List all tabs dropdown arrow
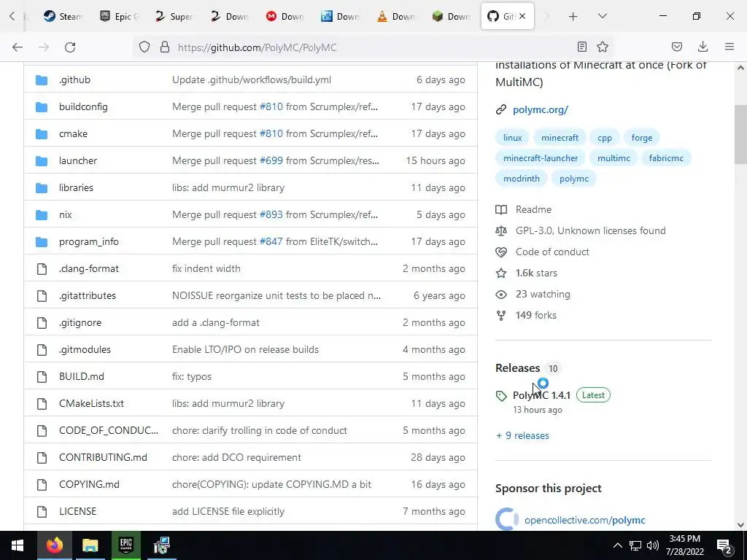 tap(602, 16)
